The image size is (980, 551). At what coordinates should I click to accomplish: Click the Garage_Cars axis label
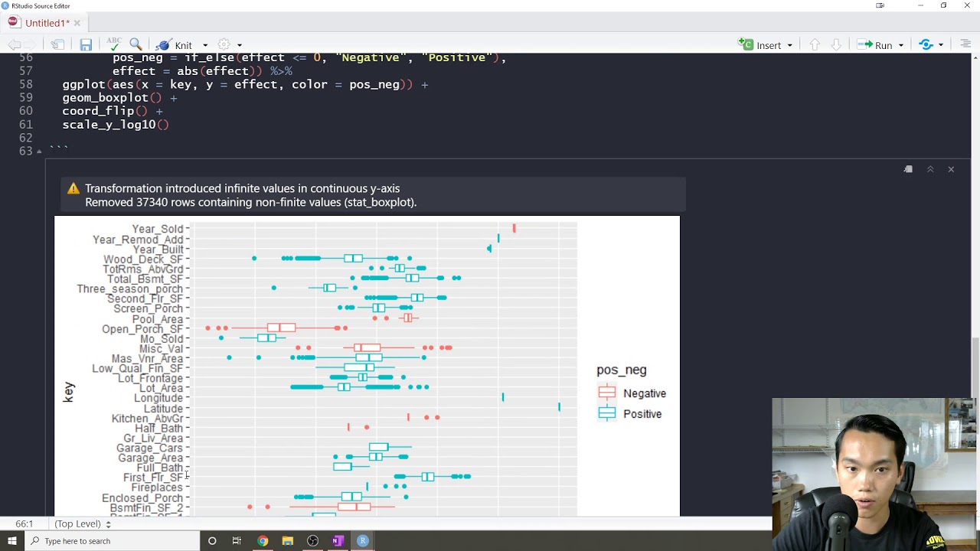(150, 448)
